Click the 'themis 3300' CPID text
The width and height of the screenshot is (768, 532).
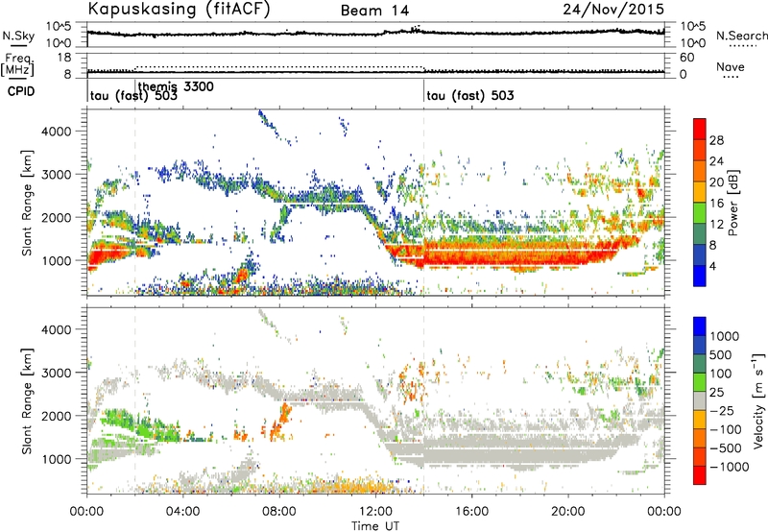[176, 86]
